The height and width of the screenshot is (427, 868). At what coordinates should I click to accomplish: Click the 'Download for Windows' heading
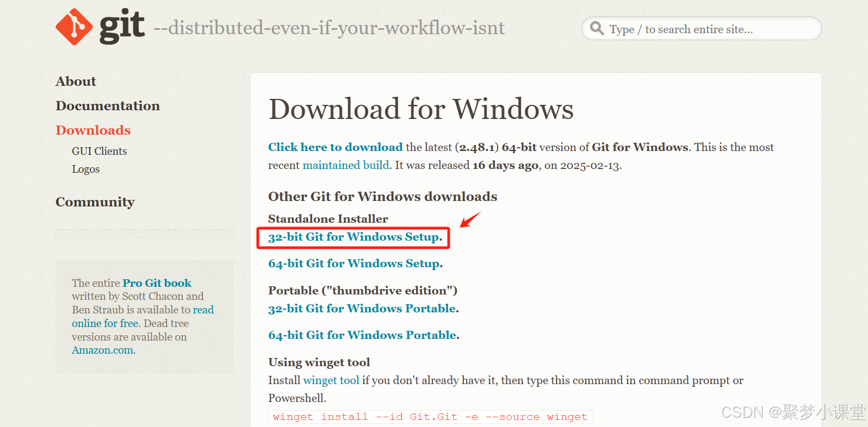(421, 109)
